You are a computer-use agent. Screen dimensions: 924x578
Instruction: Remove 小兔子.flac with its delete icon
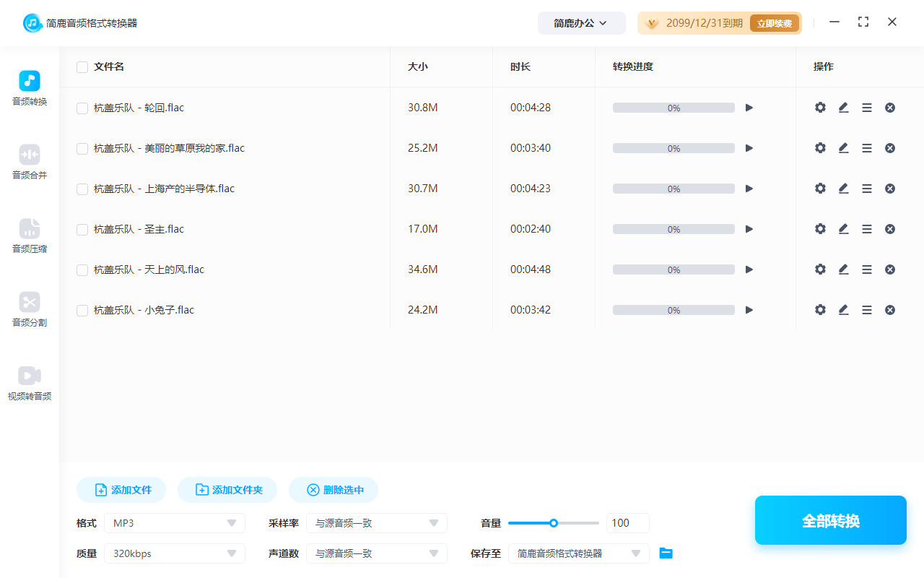889,309
